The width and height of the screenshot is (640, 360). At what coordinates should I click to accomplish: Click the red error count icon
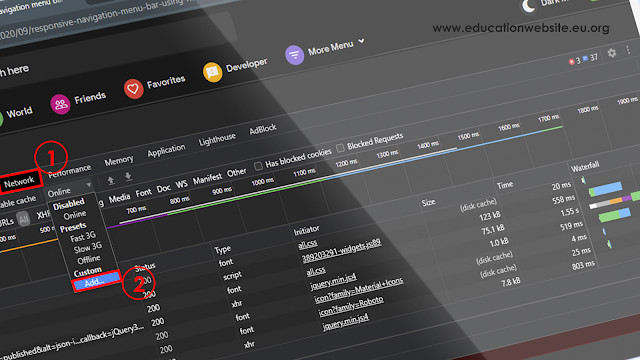571,62
